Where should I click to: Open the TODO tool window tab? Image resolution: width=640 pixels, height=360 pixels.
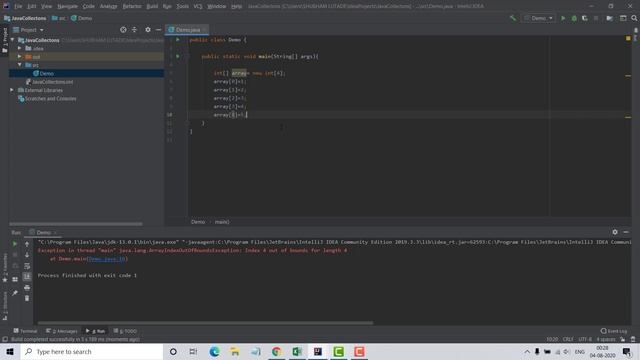(125, 331)
